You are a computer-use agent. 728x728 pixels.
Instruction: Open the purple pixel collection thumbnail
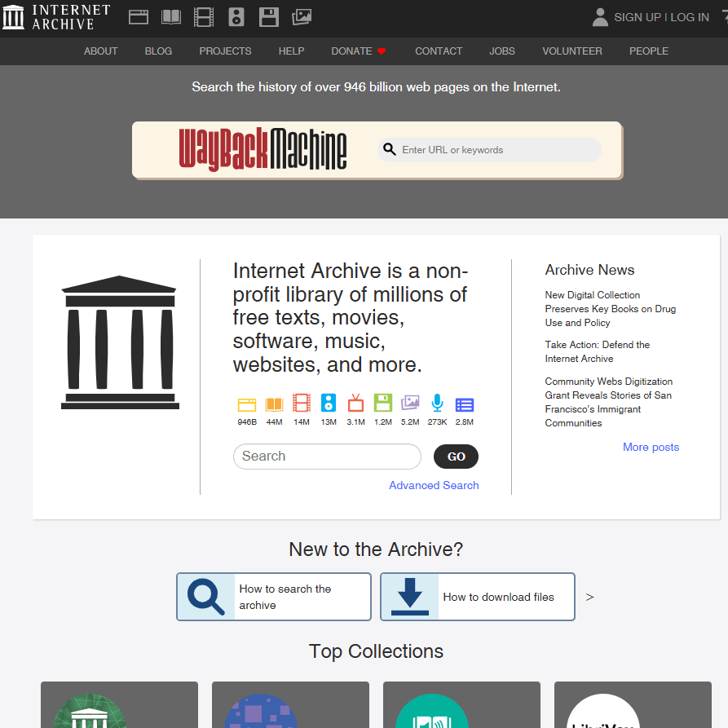tap(260, 711)
